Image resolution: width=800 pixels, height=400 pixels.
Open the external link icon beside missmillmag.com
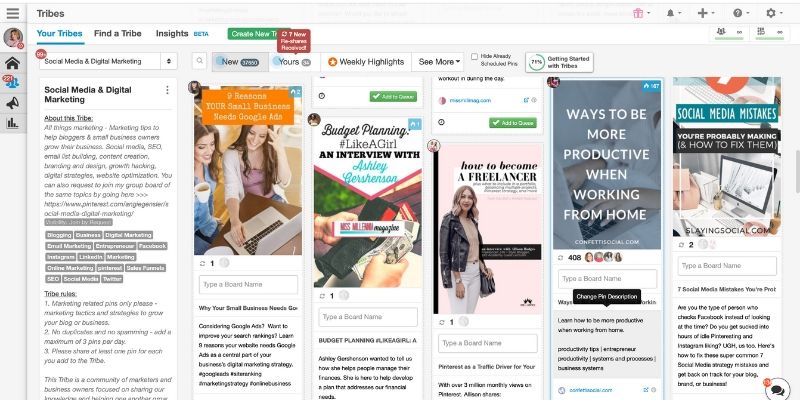[x=527, y=101]
